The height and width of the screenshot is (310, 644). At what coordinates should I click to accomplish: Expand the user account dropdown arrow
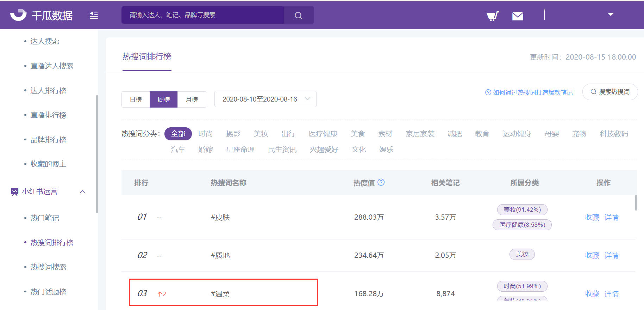[611, 14]
